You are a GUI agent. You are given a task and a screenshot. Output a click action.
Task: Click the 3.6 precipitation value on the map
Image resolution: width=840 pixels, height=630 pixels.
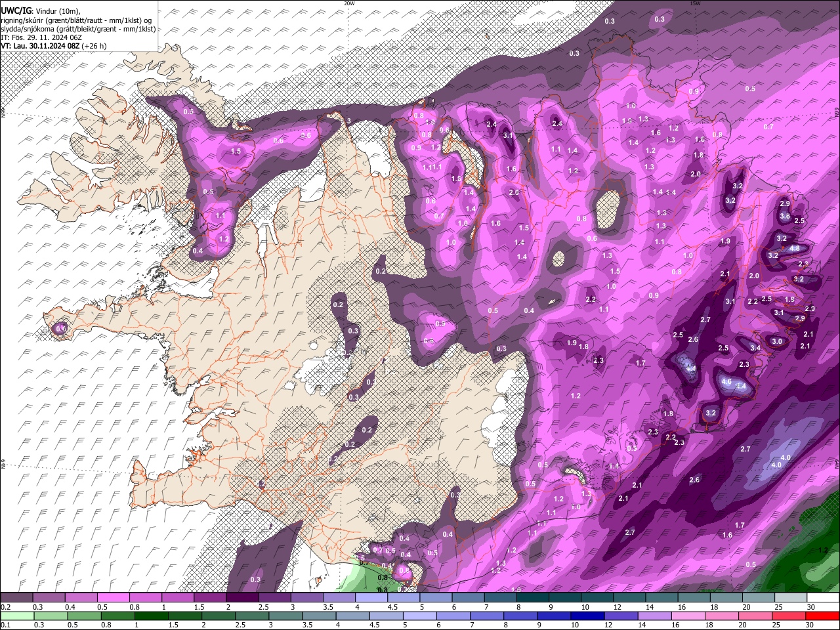pos(785,217)
